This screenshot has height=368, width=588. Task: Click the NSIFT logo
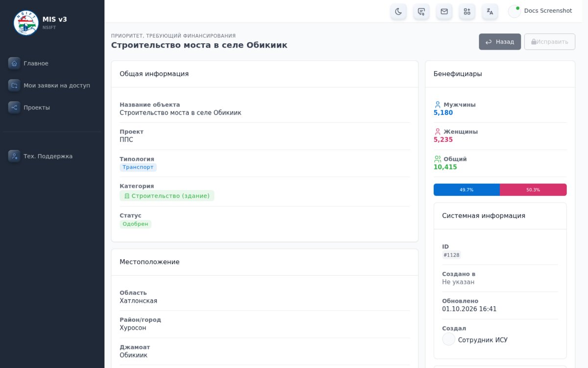[26, 23]
